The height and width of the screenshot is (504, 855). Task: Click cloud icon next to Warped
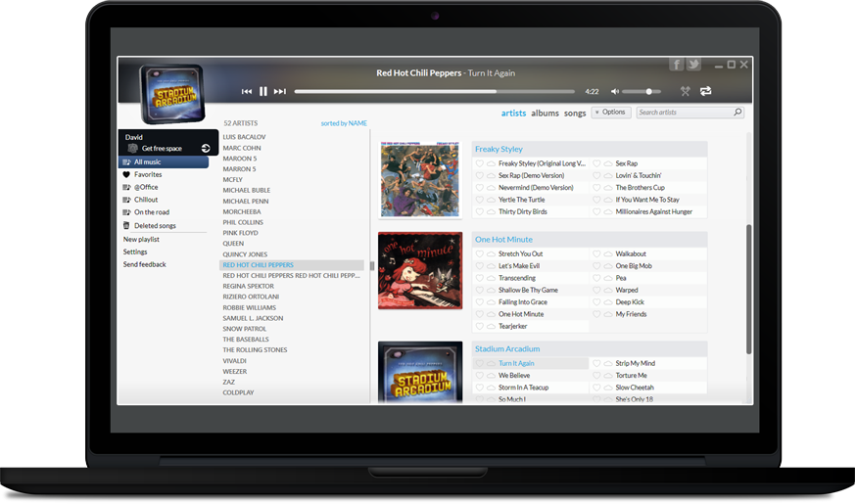pyautogui.click(x=608, y=290)
